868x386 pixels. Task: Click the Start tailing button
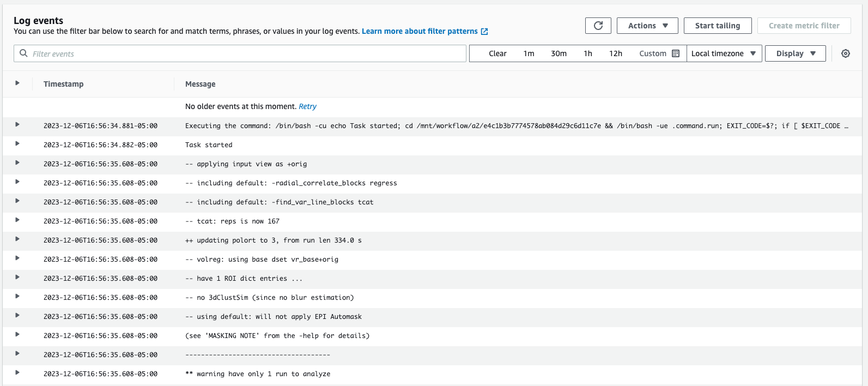(x=717, y=26)
